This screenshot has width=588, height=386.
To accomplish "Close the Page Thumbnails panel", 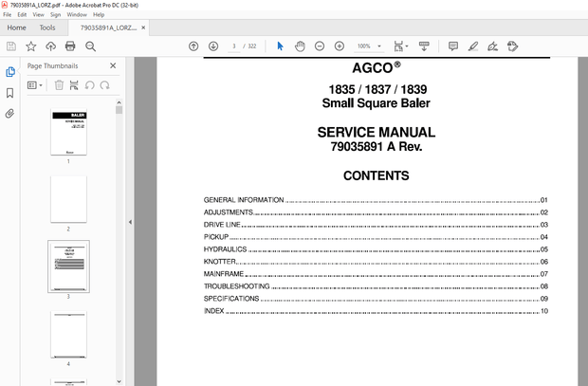I will click(x=113, y=65).
